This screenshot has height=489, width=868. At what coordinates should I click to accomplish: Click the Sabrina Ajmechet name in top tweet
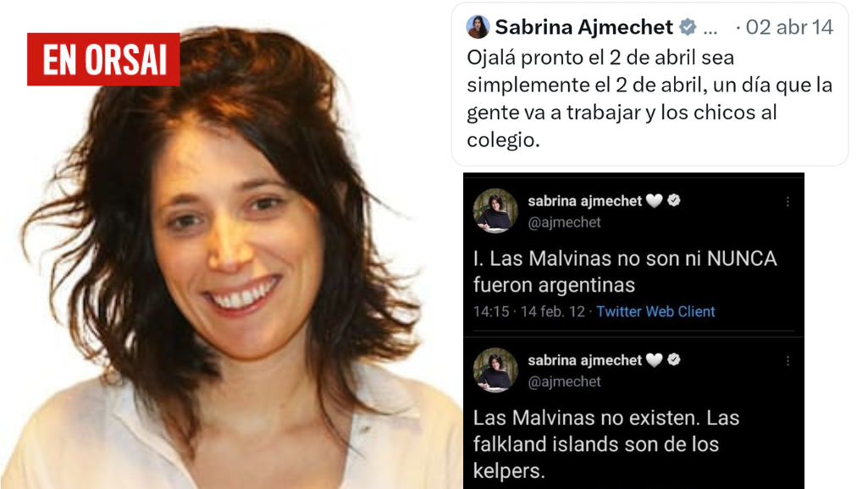tap(583, 27)
